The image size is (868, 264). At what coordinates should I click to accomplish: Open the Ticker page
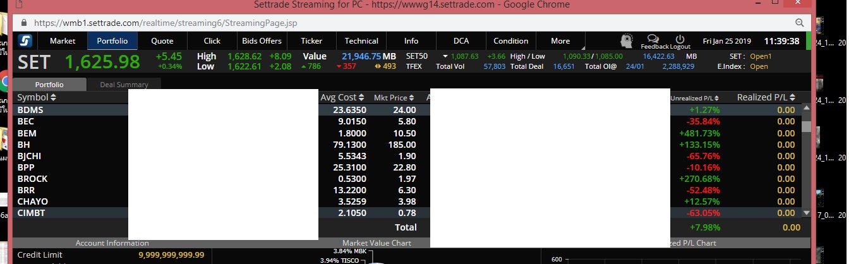[x=311, y=40]
